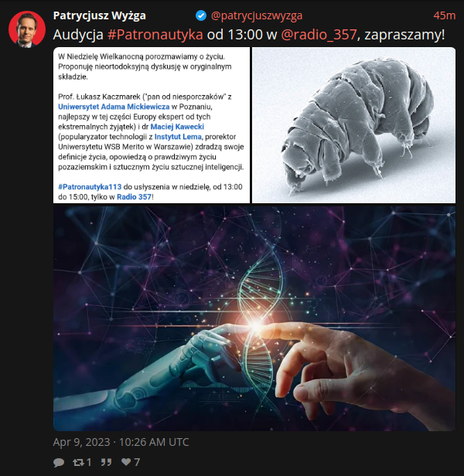Click the word "zapraszamy!" in tweet text
464x476 pixels.
[404, 35]
